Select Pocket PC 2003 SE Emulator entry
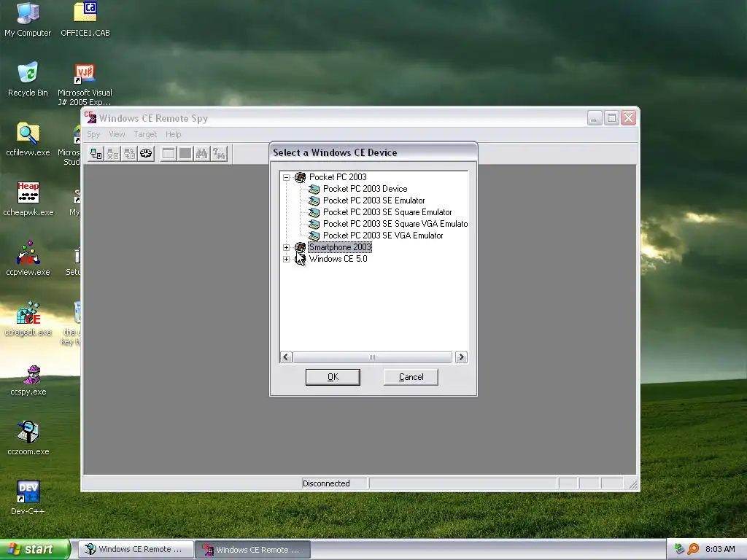The width and height of the screenshot is (747, 560). point(374,201)
